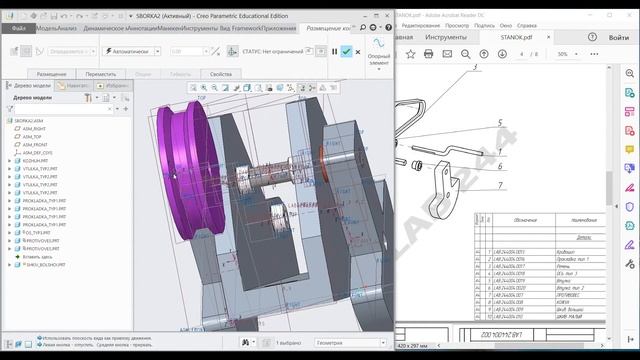
Task: Send PDF by email in Acrobat
Action: point(447,54)
